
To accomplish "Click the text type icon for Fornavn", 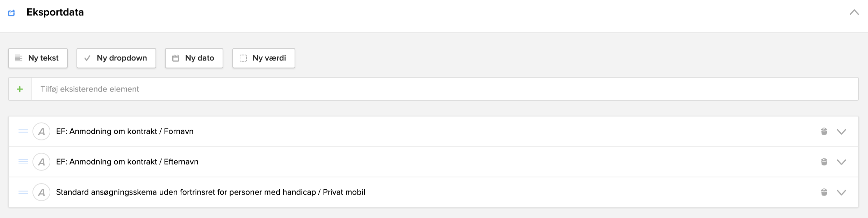I will [x=41, y=131].
